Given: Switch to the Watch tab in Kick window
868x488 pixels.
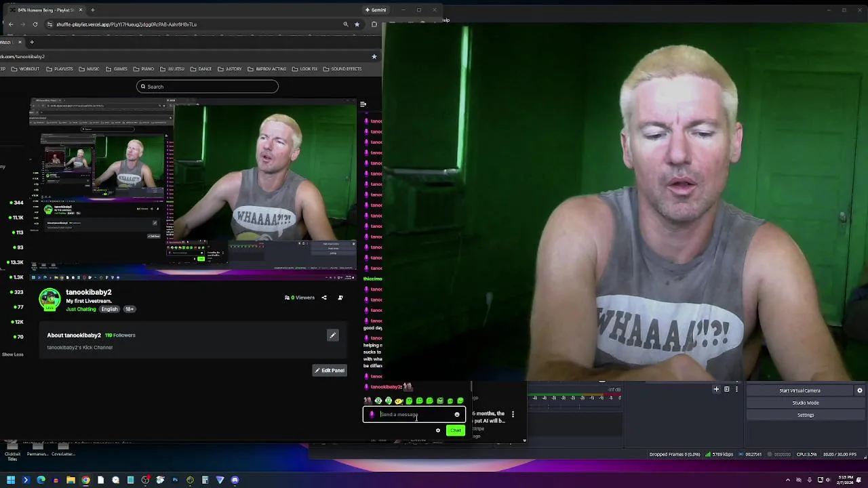Looking at the screenshot, I should [11, 42].
